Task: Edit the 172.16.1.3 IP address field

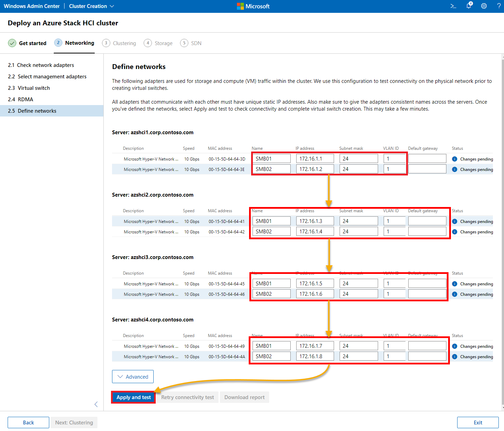Action: pyautogui.click(x=315, y=221)
